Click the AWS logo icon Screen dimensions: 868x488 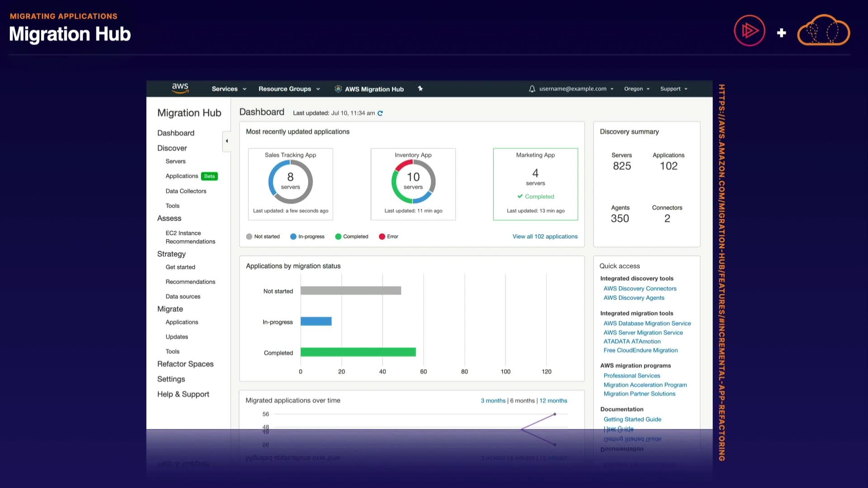click(x=180, y=88)
